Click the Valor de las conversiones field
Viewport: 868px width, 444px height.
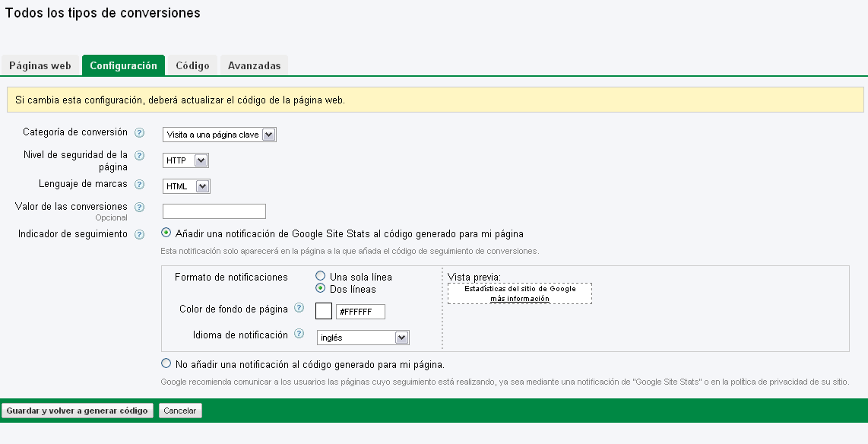[214, 211]
